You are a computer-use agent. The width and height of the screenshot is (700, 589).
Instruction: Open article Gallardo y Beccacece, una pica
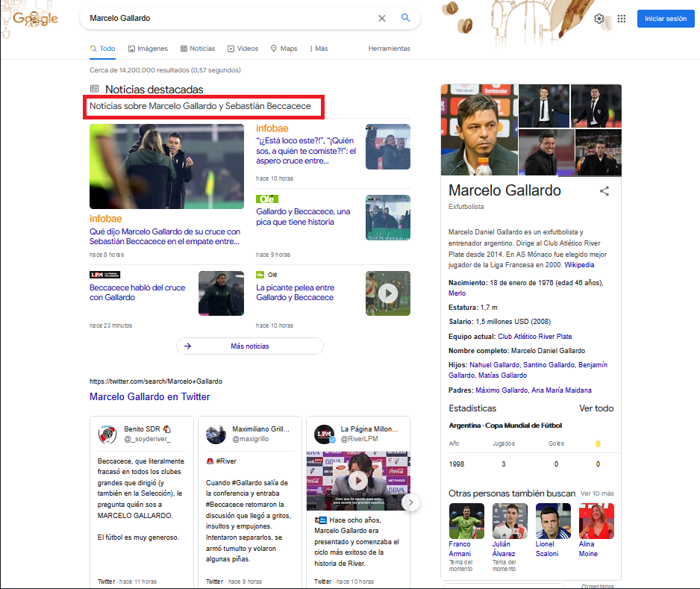[x=303, y=216]
